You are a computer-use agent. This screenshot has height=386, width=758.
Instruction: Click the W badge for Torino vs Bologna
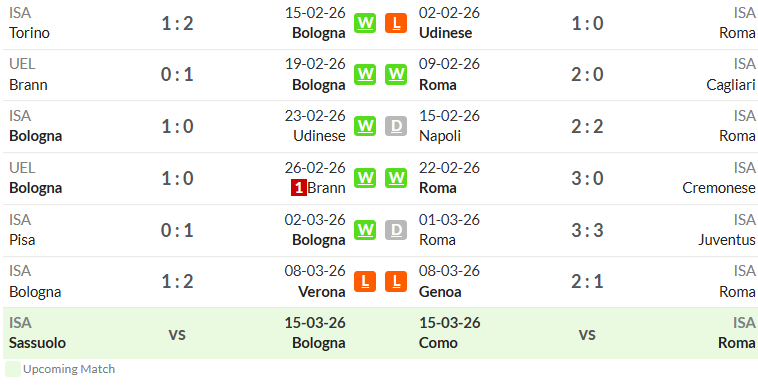pyautogui.click(x=365, y=23)
